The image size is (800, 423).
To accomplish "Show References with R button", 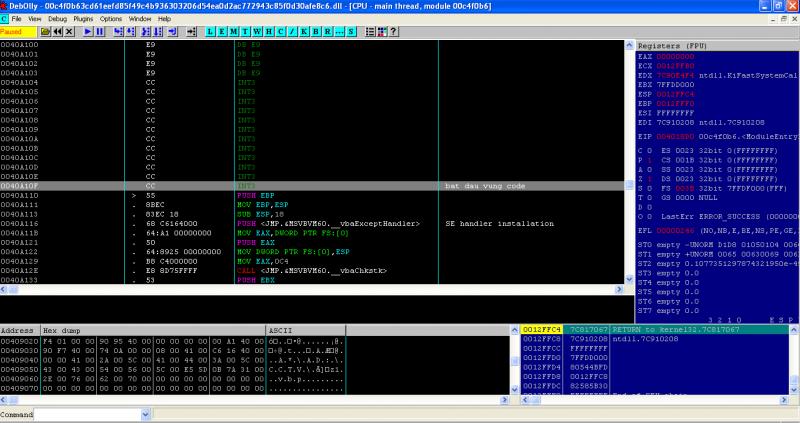I will pos(328,32).
